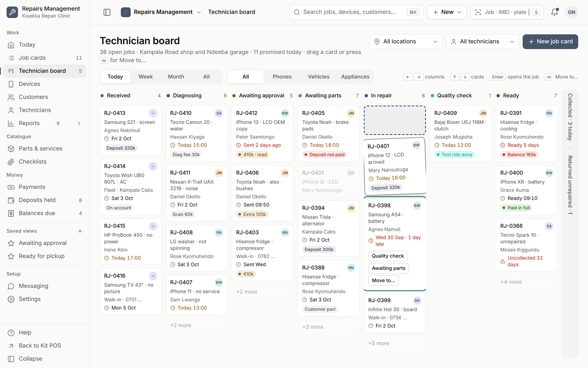588x368 pixels.
Task: Open Settings in sidebar
Action: click(45, 299)
